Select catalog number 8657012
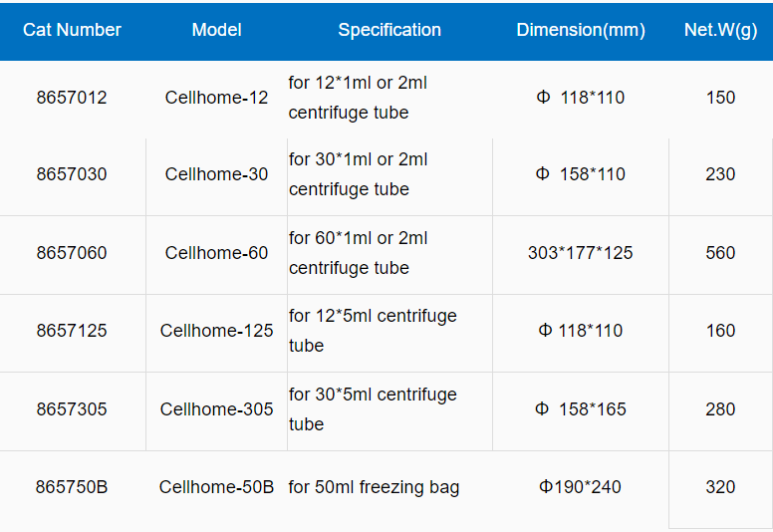The width and height of the screenshot is (773, 532). tap(72, 98)
